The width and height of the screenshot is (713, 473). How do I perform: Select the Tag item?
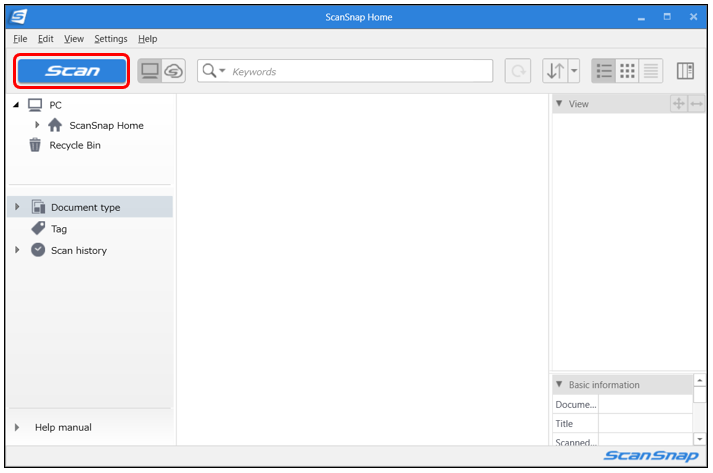pyautogui.click(x=58, y=229)
